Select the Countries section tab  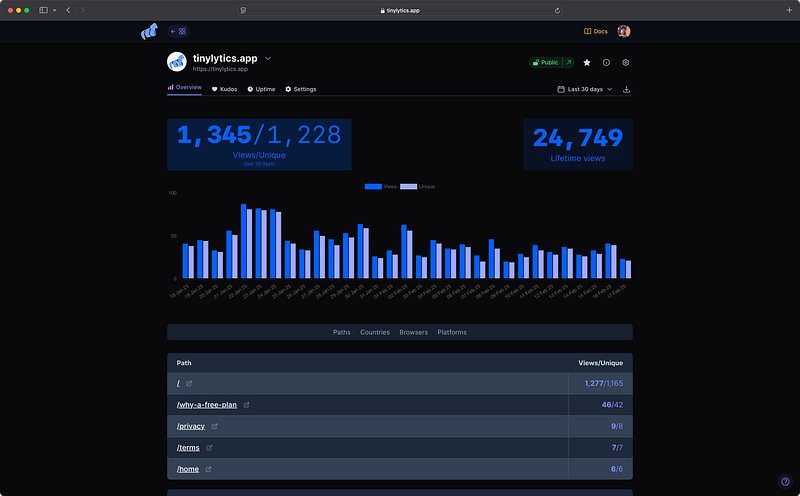(375, 332)
